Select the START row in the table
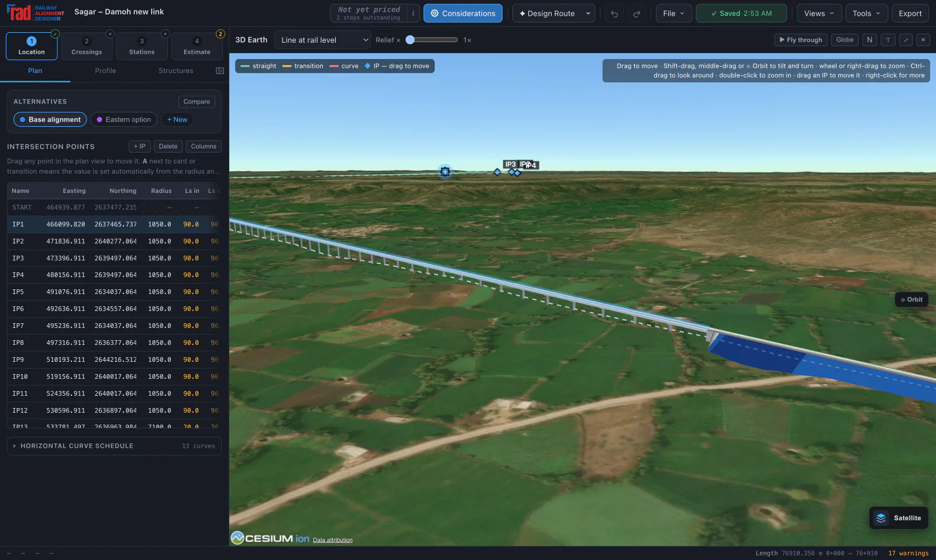 point(114,208)
